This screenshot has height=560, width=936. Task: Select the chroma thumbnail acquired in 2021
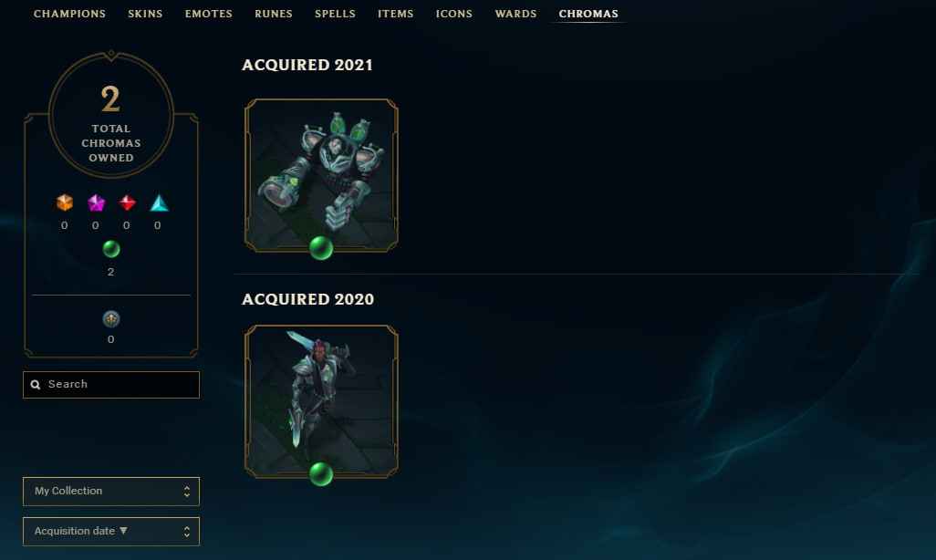coord(321,175)
